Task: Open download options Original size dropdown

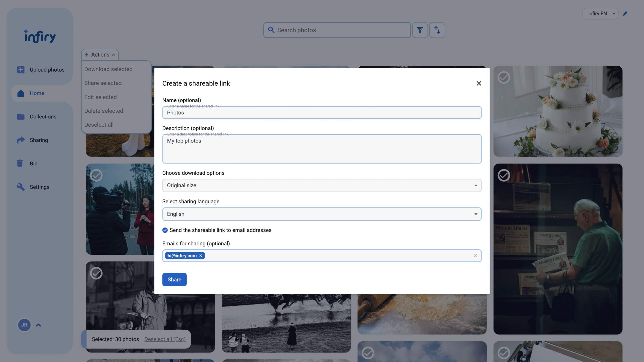Action: (x=322, y=186)
